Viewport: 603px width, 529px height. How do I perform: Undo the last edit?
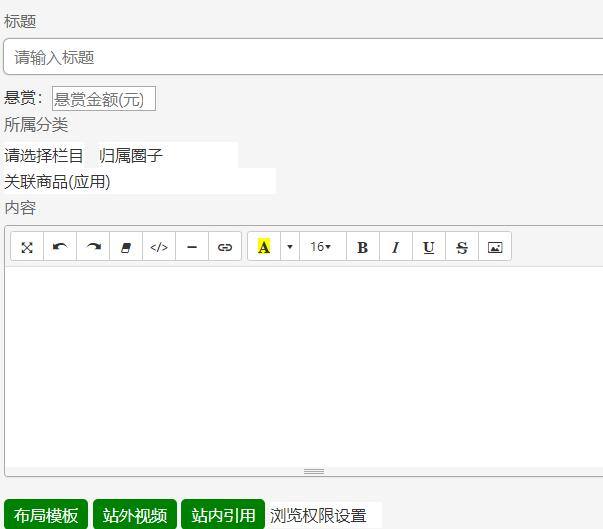click(60, 247)
